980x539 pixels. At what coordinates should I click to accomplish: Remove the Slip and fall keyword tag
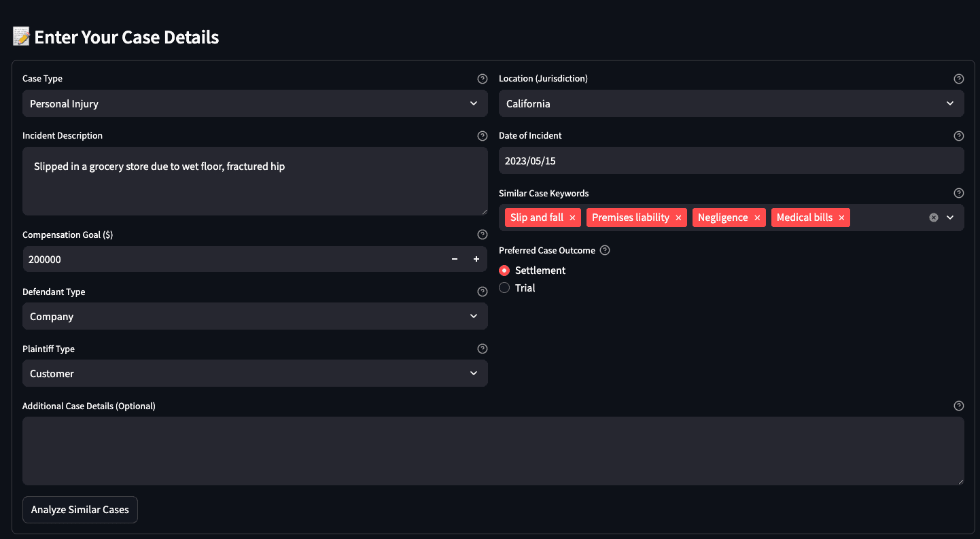click(572, 218)
